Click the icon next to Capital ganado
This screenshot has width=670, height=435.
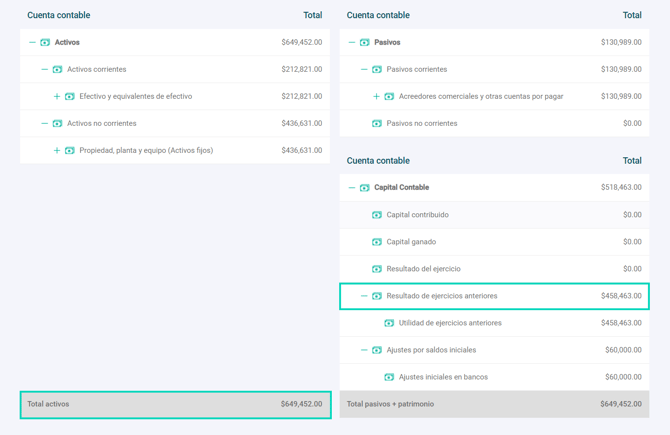tap(377, 242)
